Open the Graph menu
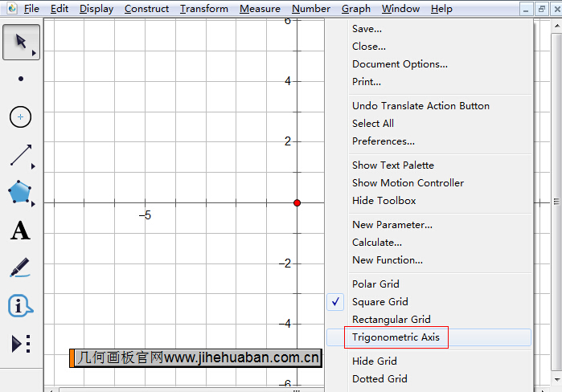 tap(356, 8)
